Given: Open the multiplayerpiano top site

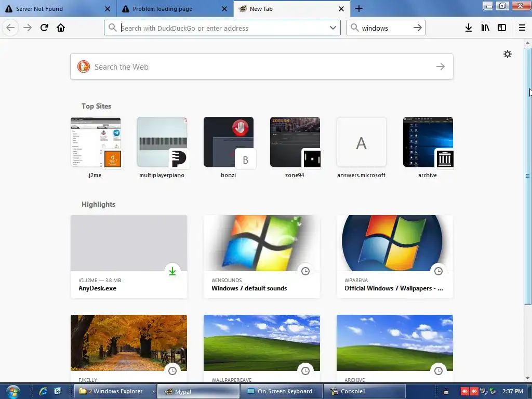Looking at the screenshot, I should coord(162,148).
